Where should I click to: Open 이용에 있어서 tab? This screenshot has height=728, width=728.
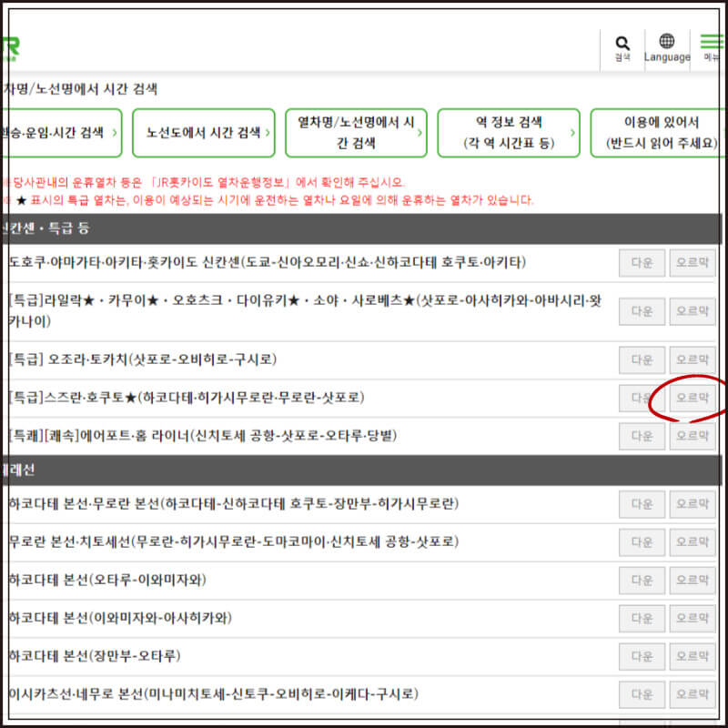coord(657,133)
